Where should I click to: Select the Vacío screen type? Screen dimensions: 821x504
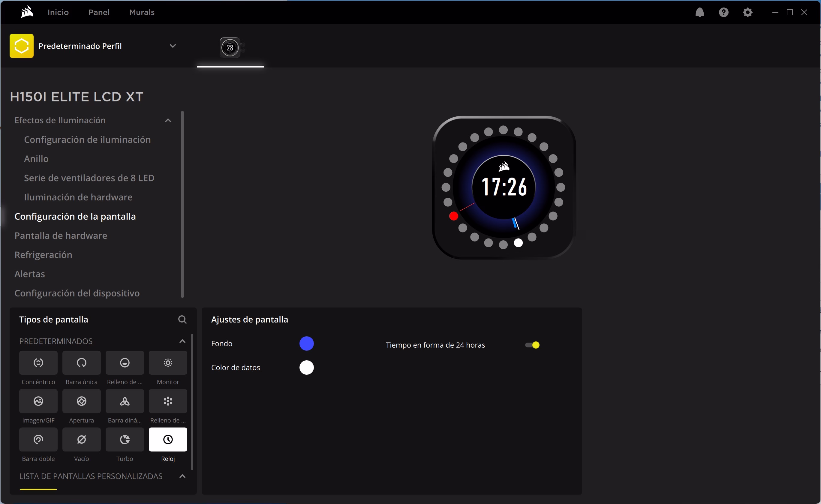click(81, 439)
